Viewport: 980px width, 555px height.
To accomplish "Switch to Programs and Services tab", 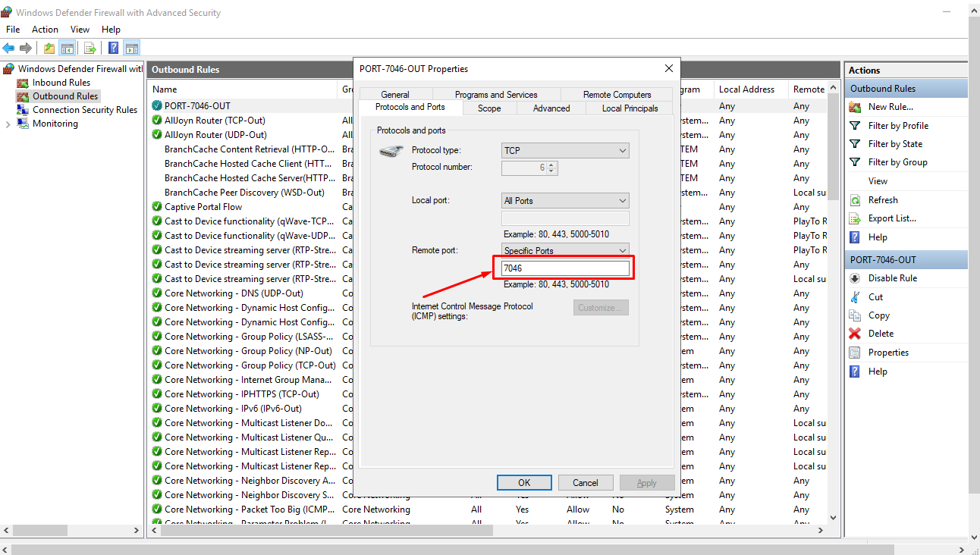I will tap(496, 95).
